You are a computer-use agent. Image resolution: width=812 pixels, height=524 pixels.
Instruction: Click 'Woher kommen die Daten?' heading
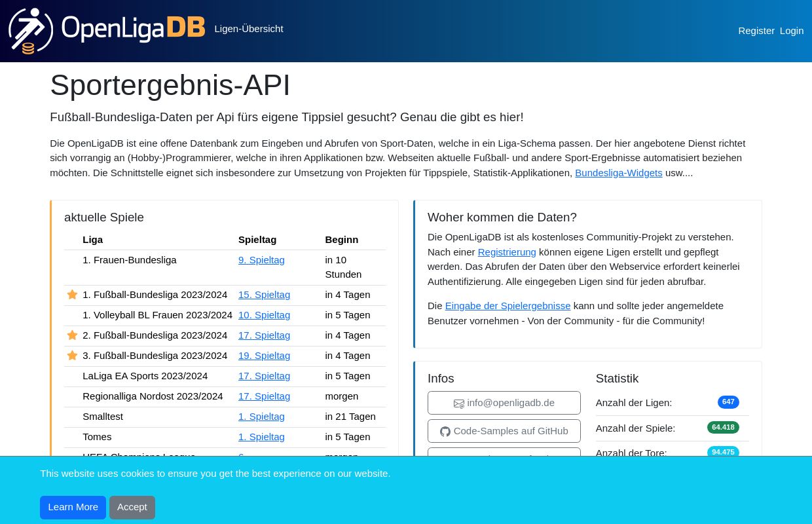tap(502, 217)
